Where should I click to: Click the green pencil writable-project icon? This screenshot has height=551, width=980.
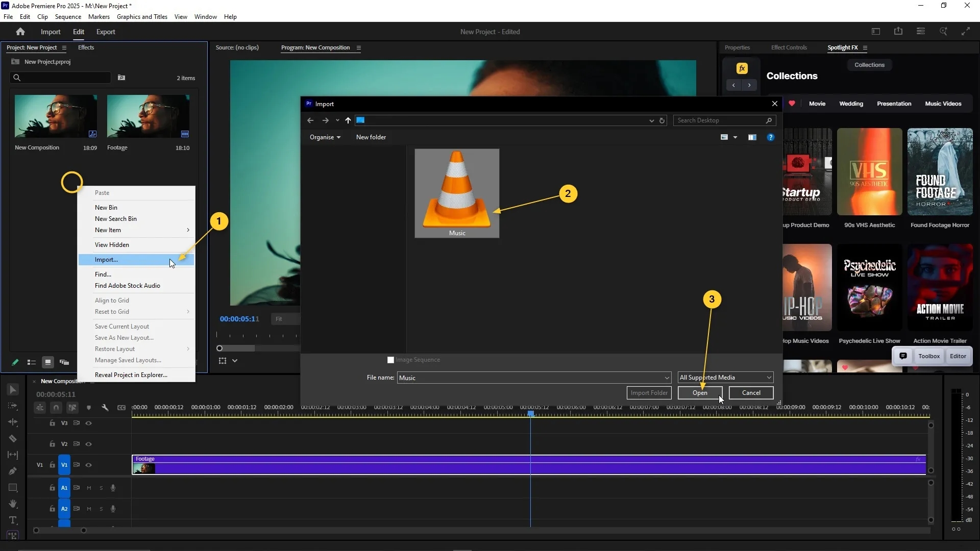(x=15, y=362)
